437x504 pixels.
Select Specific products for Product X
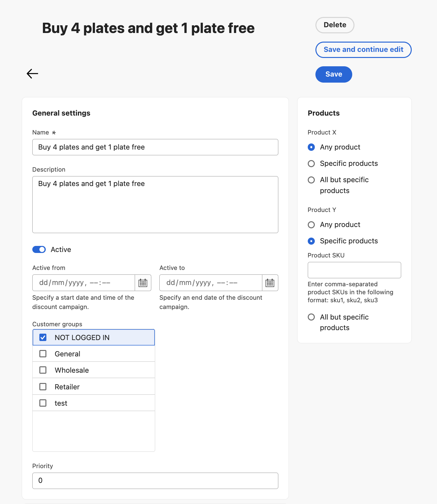[311, 164]
